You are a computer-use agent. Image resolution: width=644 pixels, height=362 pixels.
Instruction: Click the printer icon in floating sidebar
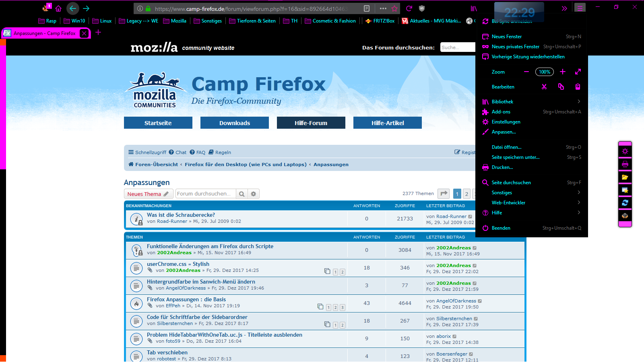point(625,164)
